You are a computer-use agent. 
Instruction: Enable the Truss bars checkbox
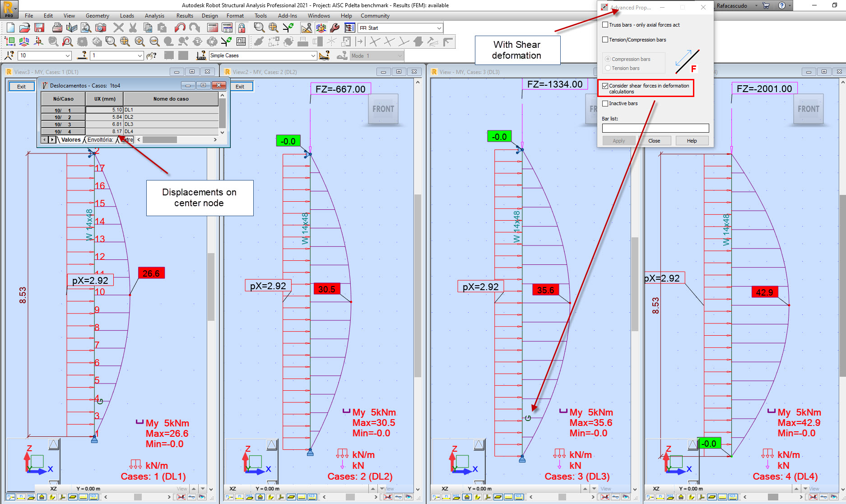[x=605, y=25]
